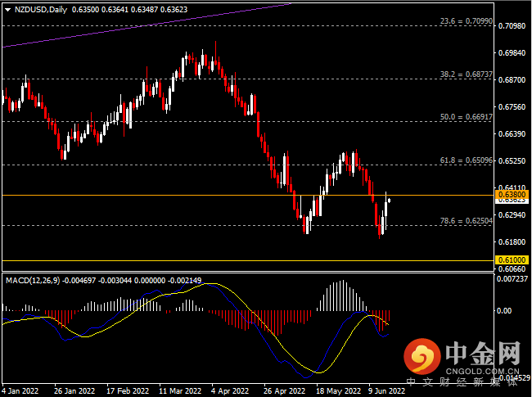This screenshot has height=397, width=532.
Task: Click the 0.69840 price axis value
Action: pyautogui.click(x=512, y=53)
